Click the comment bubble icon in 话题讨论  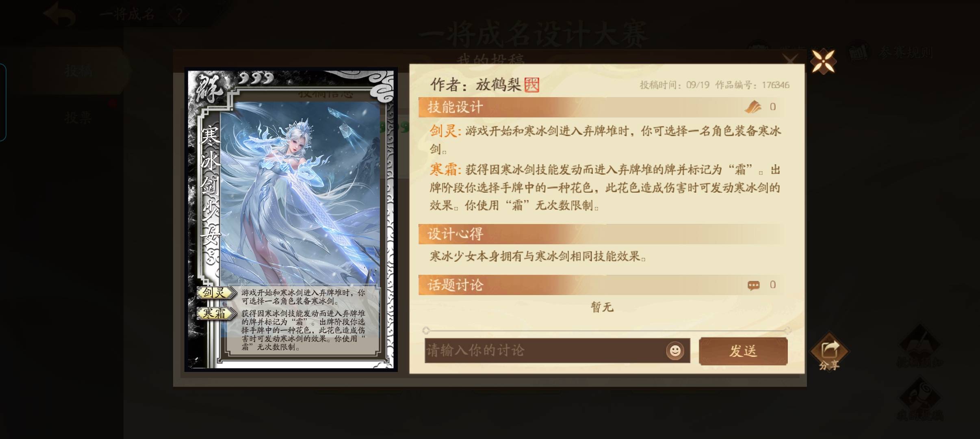click(x=753, y=285)
